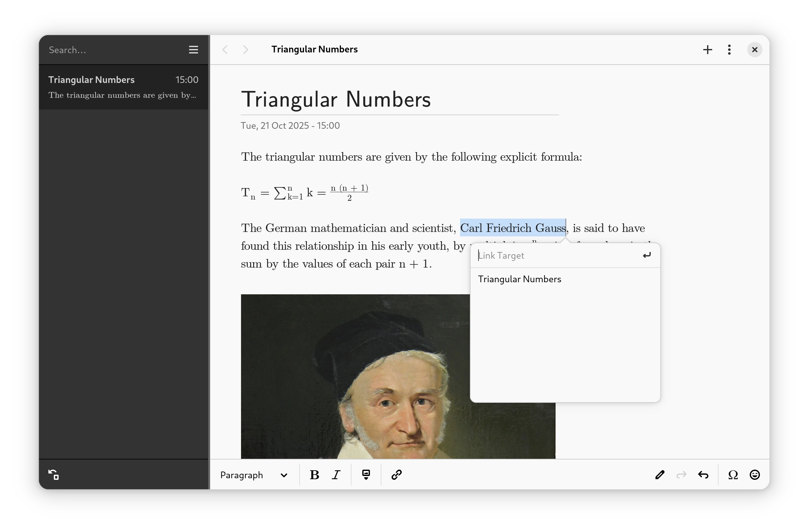Open Triangular Numbers note in sidebar

click(123, 87)
